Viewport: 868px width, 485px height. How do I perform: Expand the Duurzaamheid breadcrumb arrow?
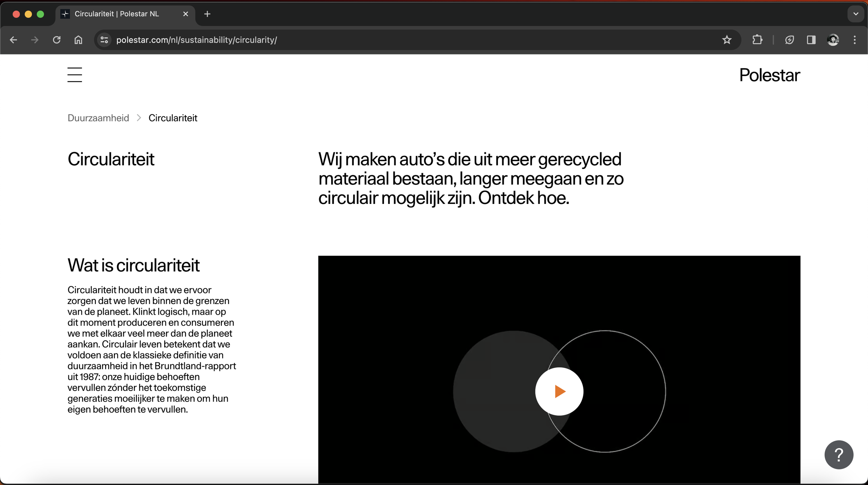pyautogui.click(x=139, y=118)
